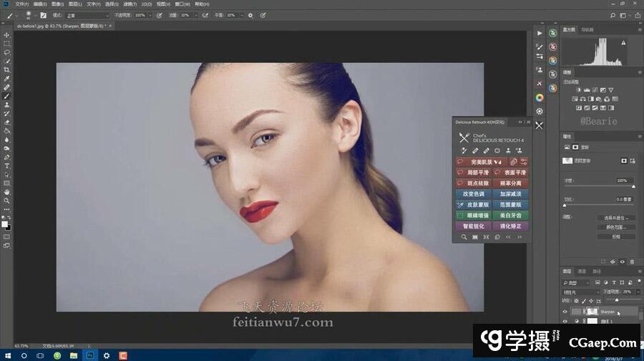
Task: Select the Crop tool
Action: click(7, 69)
